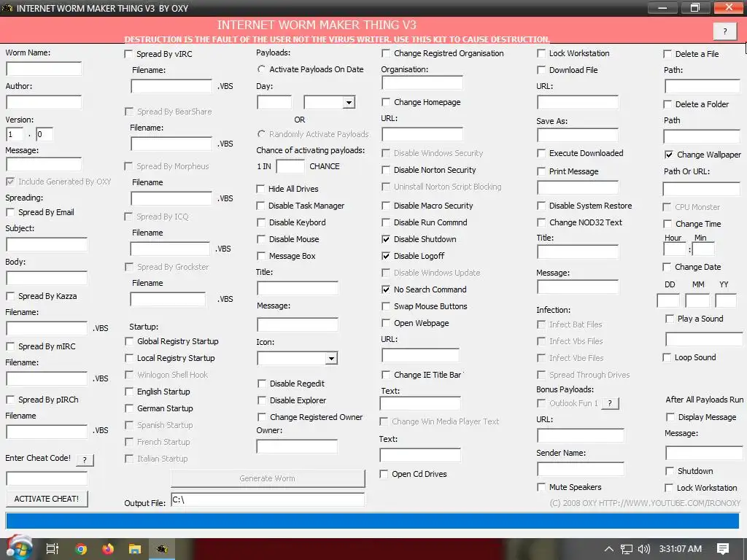Uncheck the Change Wallpaper checkbox
The width and height of the screenshot is (747, 560).
point(668,155)
